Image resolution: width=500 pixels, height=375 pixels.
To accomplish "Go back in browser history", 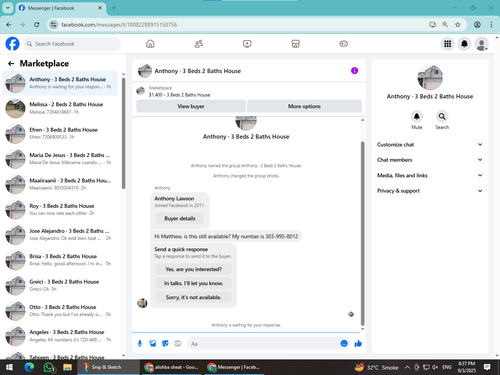I will [9, 24].
